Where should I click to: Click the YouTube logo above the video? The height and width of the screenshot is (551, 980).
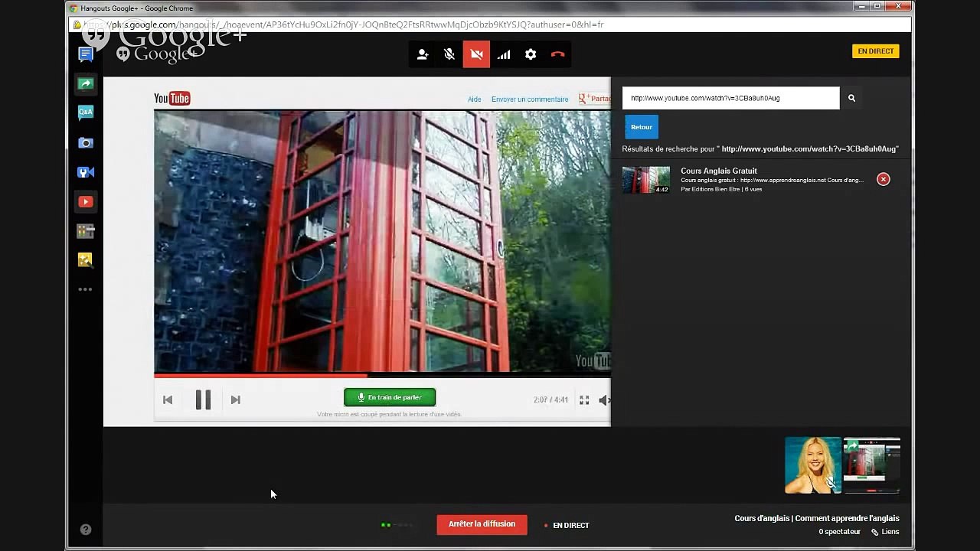[x=172, y=98]
